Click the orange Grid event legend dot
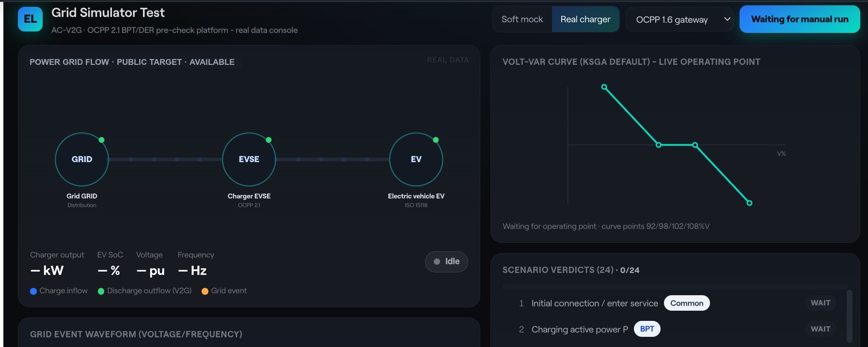This screenshot has height=347, width=868. 205,291
